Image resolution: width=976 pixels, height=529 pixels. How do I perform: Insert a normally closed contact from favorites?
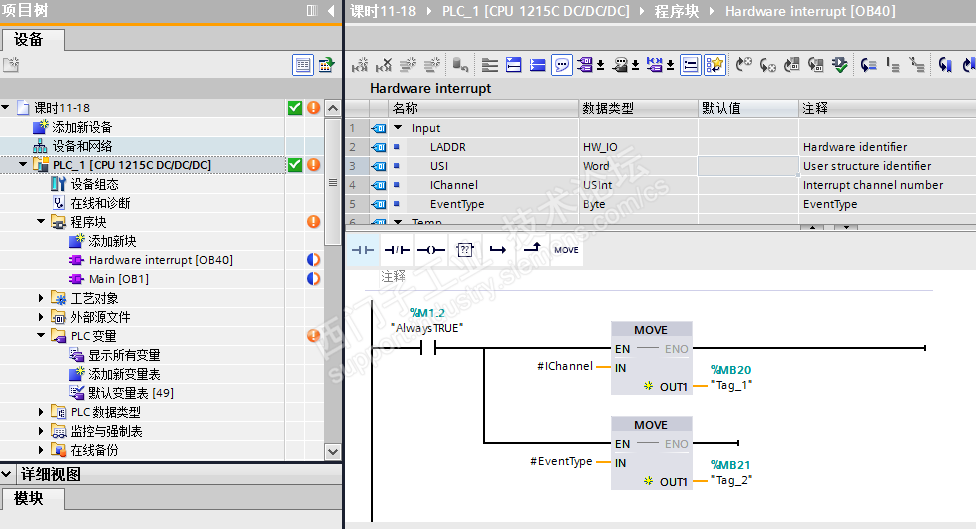tap(396, 250)
